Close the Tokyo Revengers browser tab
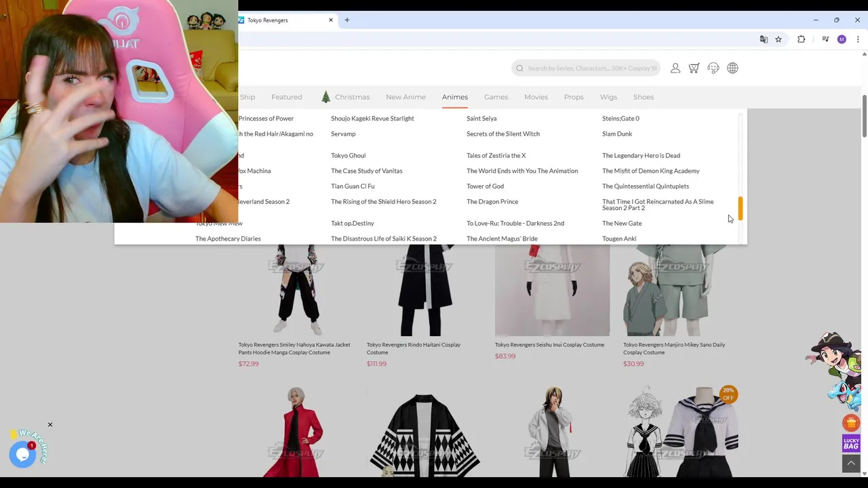 [x=331, y=20]
